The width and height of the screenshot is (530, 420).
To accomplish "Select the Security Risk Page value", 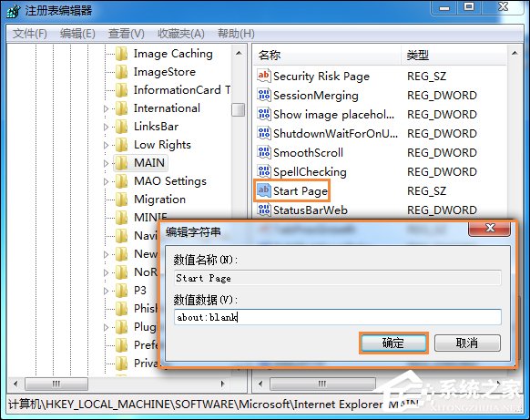I will (x=321, y=77).
